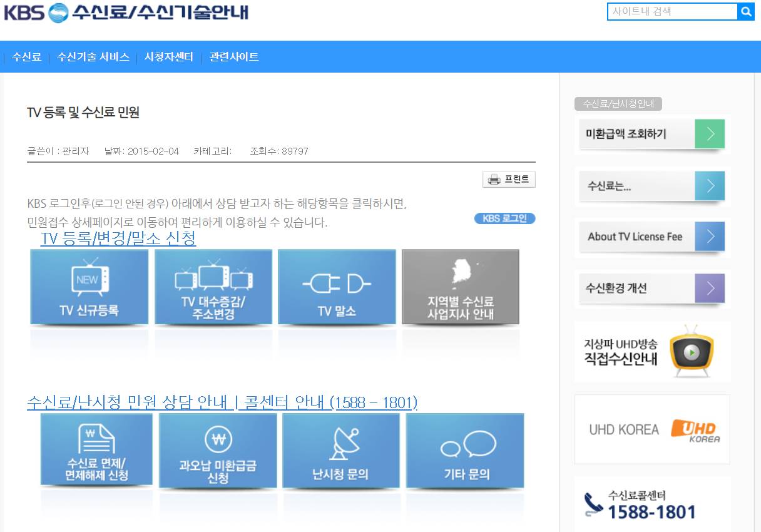Click the About TV License Fee button

[651, 237]
